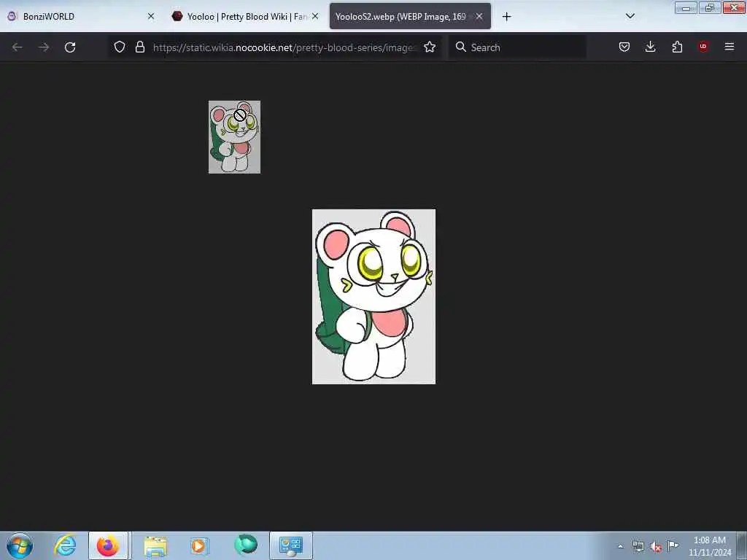Click the muted volume tray icon
This screenshot has width=747, height=560.
(656, 547)
